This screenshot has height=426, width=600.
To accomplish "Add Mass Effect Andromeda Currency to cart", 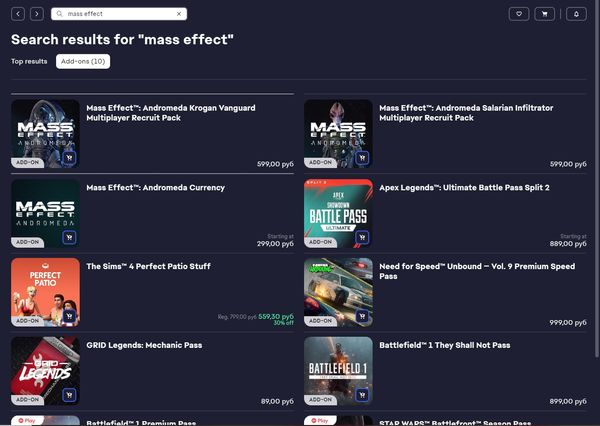I will pyautogui.click(x=70, y=238).
